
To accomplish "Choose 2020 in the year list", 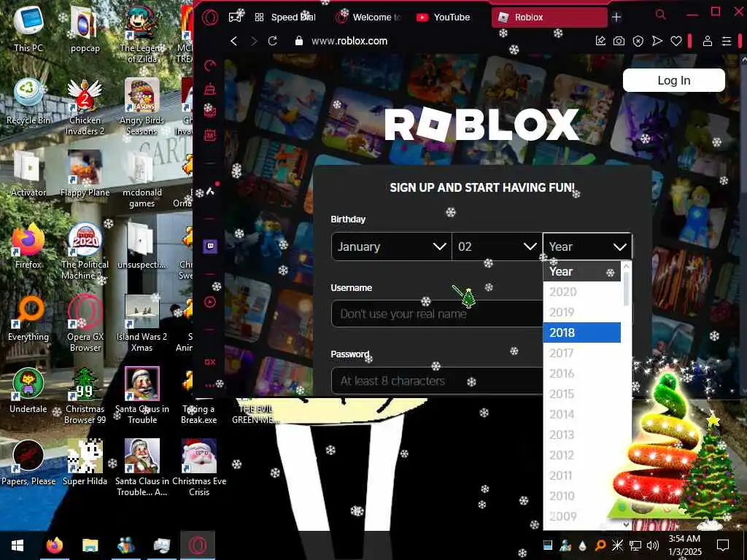I will coord(581,292).
